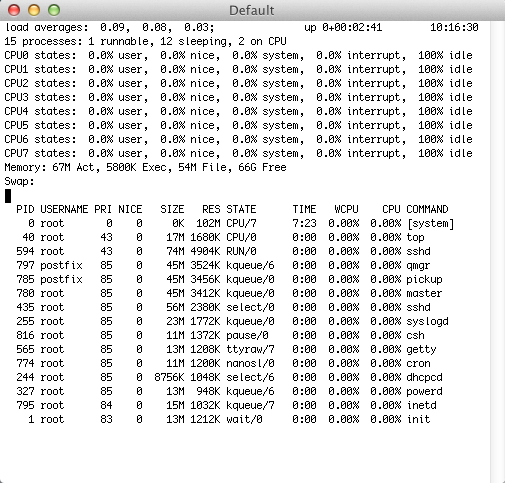Screen dimensions: 505x483
Task: Click the init process command
Action: [x=418, y=419]
